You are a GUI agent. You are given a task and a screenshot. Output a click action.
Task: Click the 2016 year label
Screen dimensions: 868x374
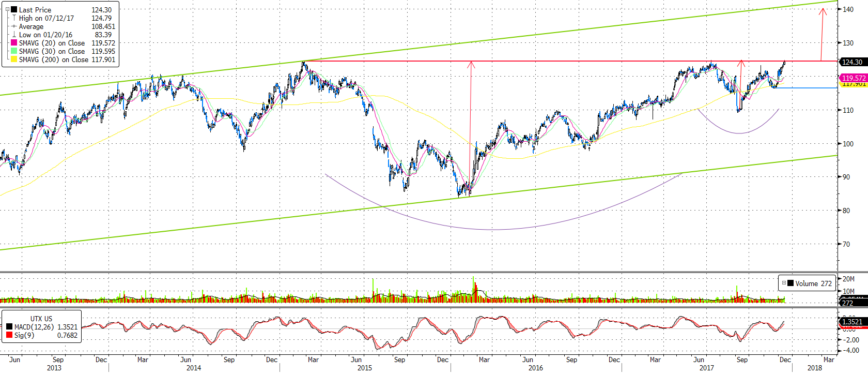[536, 368]
